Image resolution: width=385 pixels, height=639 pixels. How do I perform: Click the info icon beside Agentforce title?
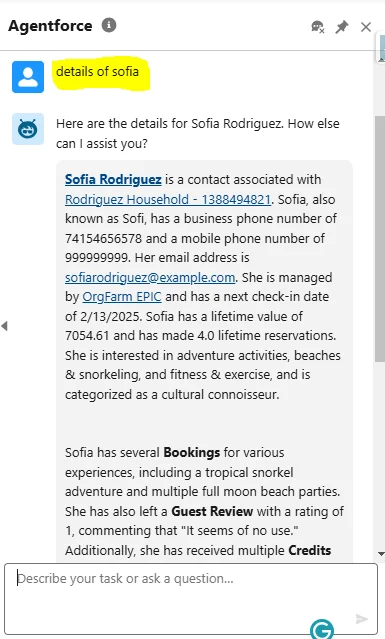click(109, 25)
